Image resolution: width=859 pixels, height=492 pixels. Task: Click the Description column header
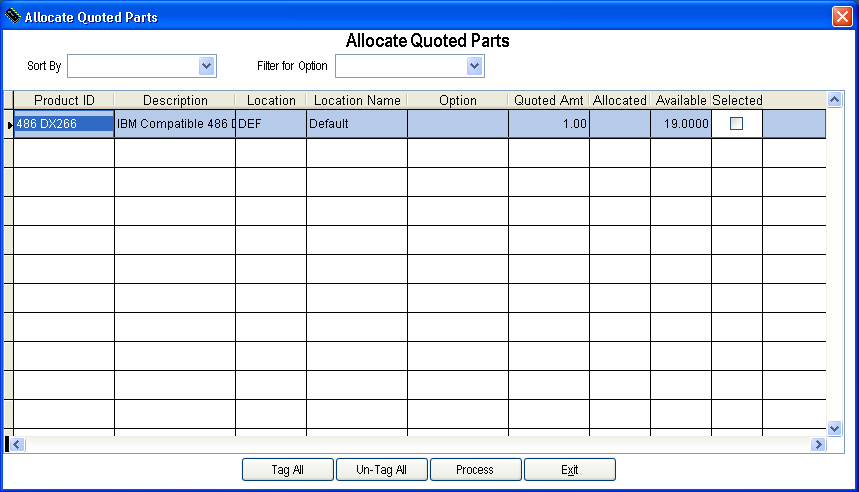click(175, 100)
